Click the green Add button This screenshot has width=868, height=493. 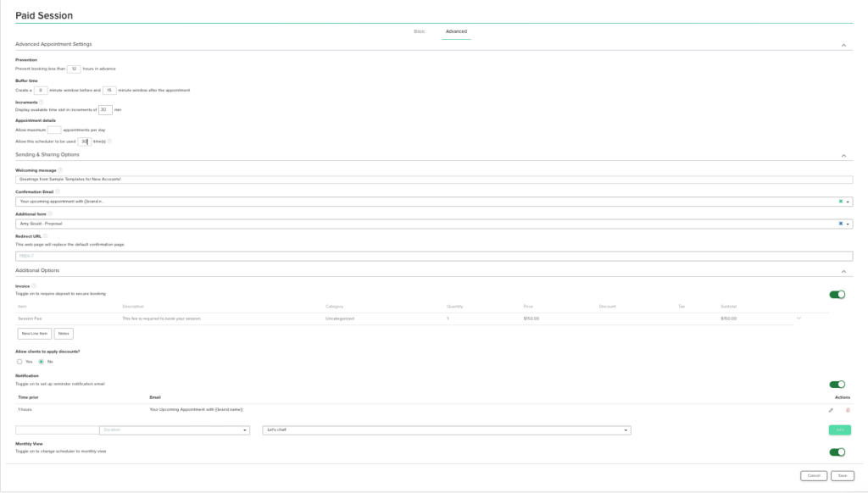coord(840,430)
